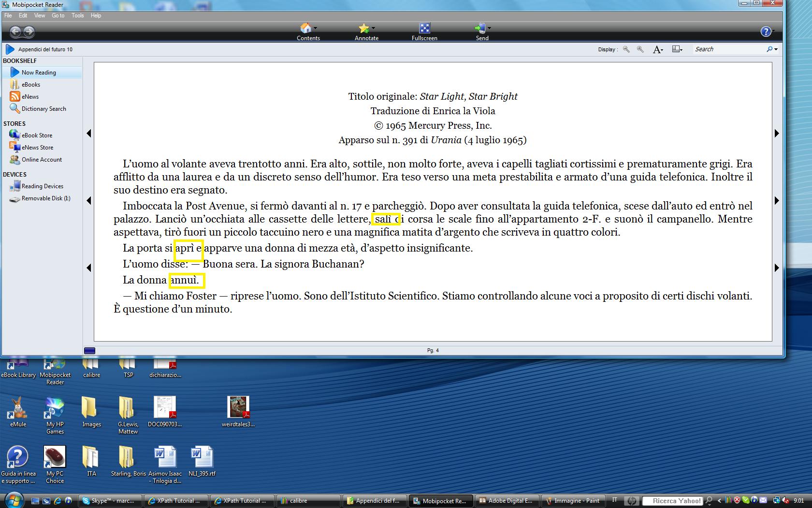Open the font size 'A' setting
This screenshot has height=508, width=812.
click(656, 49)
